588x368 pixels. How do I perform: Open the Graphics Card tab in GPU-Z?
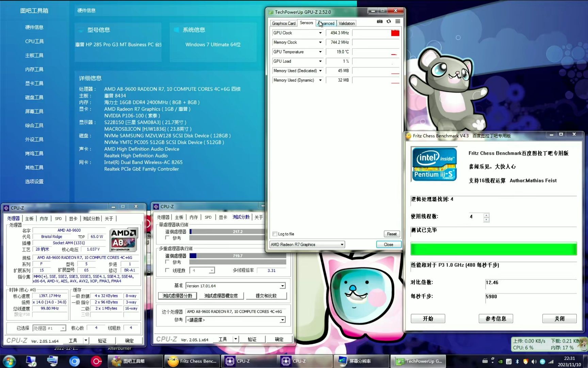point(284,23)
